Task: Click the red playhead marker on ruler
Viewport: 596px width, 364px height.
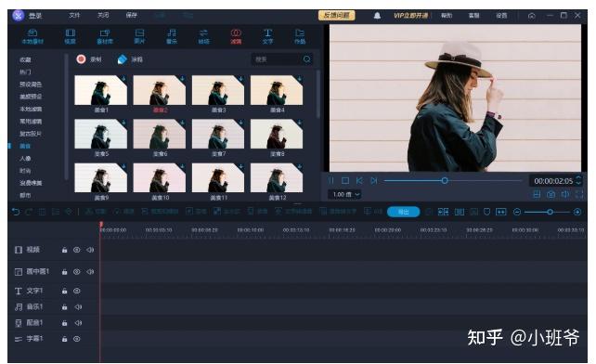Action: pyautogui.click(x=101, y=225)
